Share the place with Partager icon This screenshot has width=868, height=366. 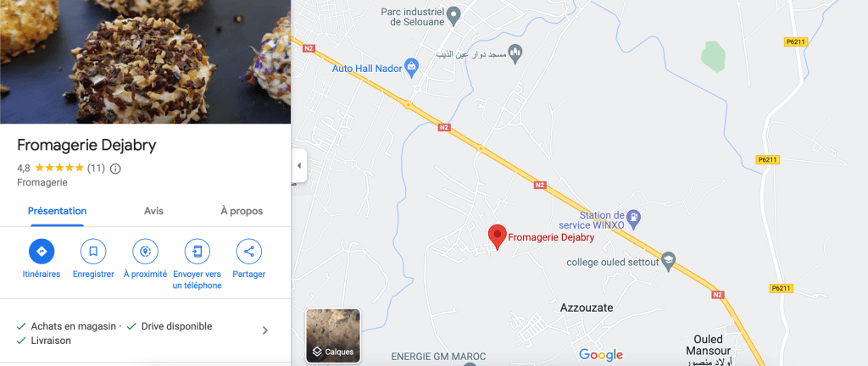coord(249,252)
